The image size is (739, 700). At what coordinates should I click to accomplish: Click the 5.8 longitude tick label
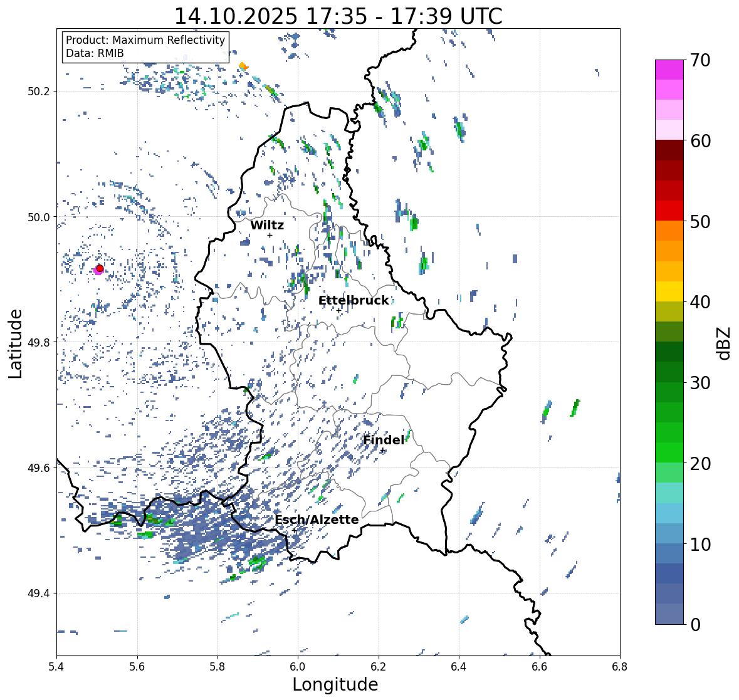tap(218, 666)
